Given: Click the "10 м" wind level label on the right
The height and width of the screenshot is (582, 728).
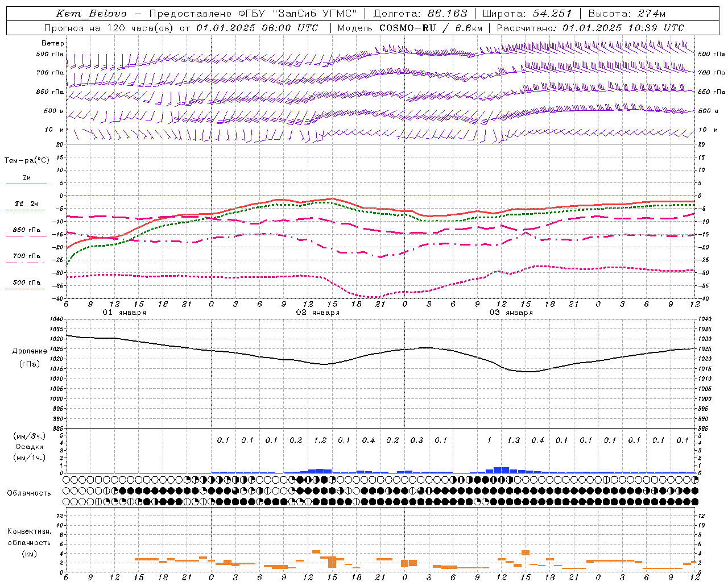Looking at the screenshot, I should coord(709,130).
